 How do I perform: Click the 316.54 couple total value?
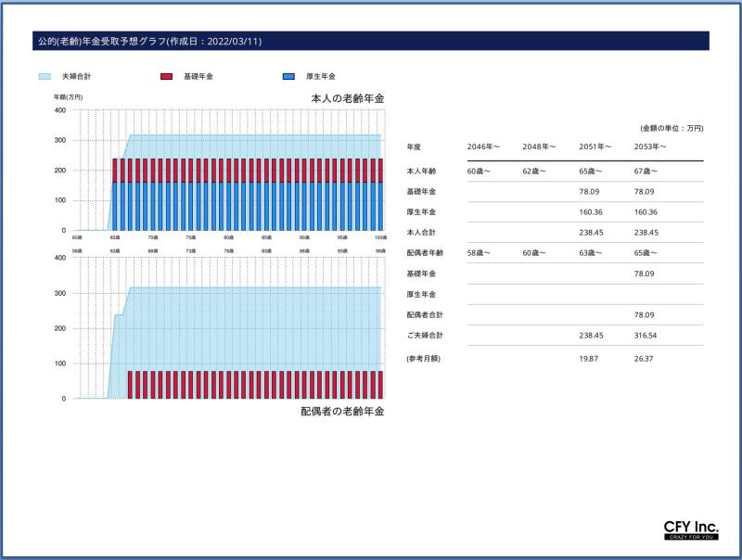coord(646,336)
